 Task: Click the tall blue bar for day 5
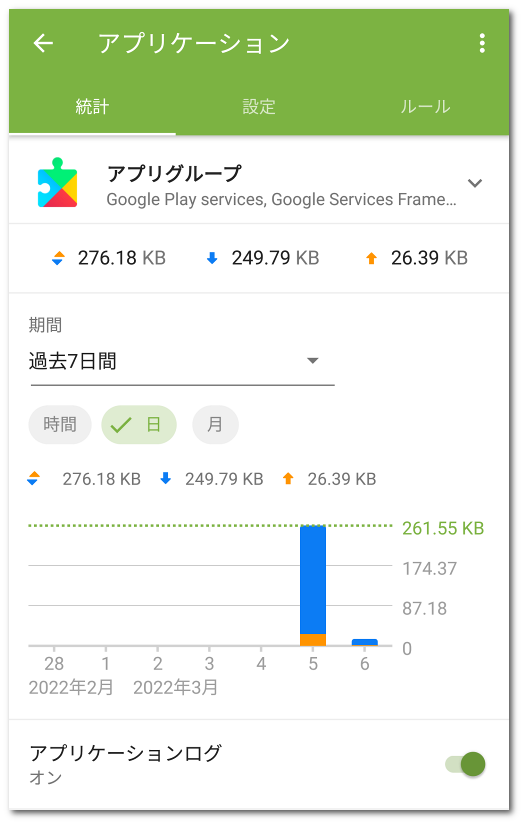tap(313, 580)
